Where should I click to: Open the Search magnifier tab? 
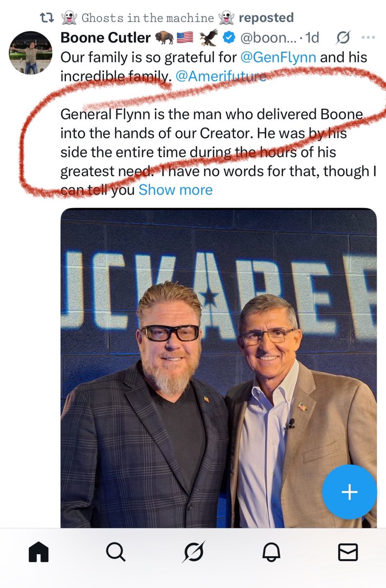116,553
